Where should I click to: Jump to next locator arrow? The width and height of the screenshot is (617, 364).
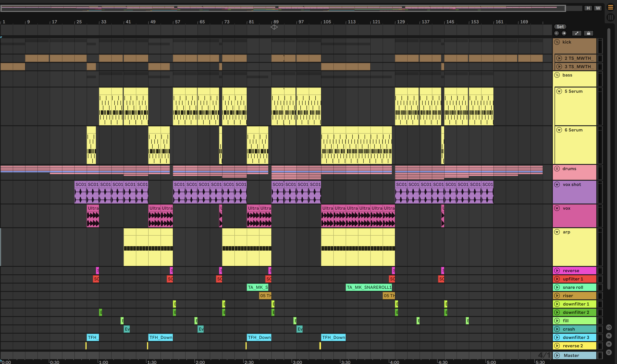tap(564, 33)
